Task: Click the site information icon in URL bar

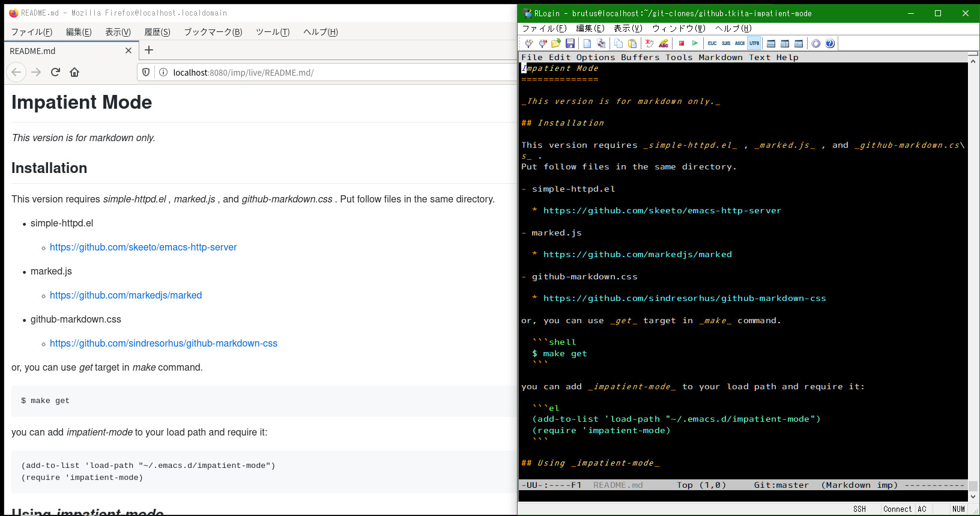Action: point(163,72)
